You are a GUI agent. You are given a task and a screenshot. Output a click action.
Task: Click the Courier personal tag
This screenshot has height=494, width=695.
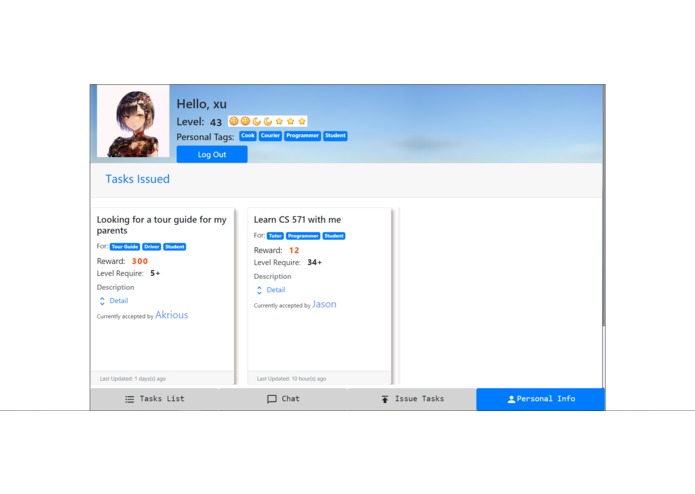click(x=270, y=136)
